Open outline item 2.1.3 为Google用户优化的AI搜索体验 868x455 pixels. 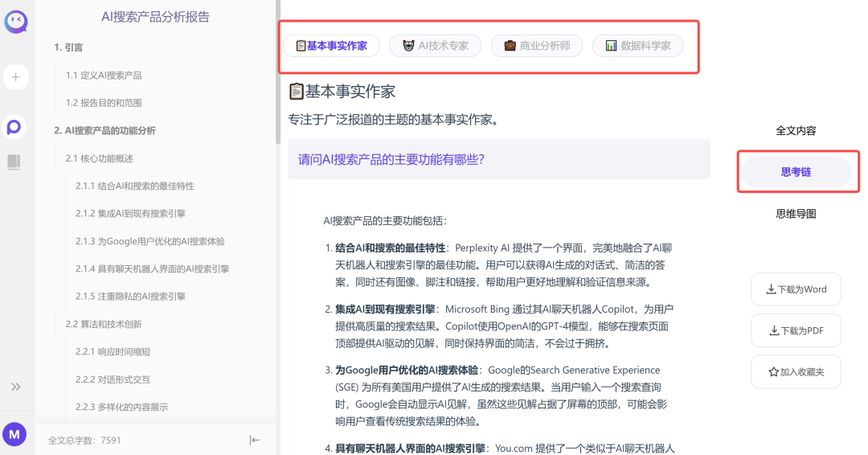coord(150,241)
